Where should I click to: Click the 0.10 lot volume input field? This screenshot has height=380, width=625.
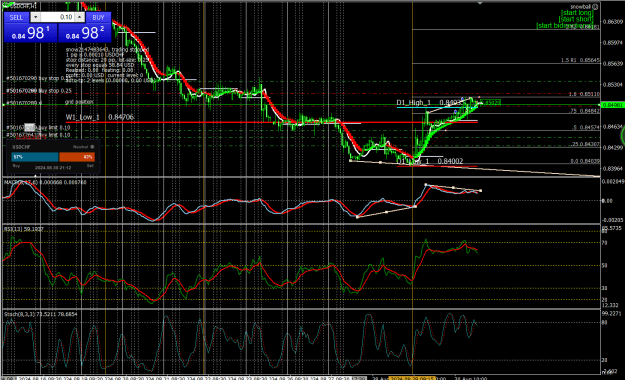[x=58, y=17]
